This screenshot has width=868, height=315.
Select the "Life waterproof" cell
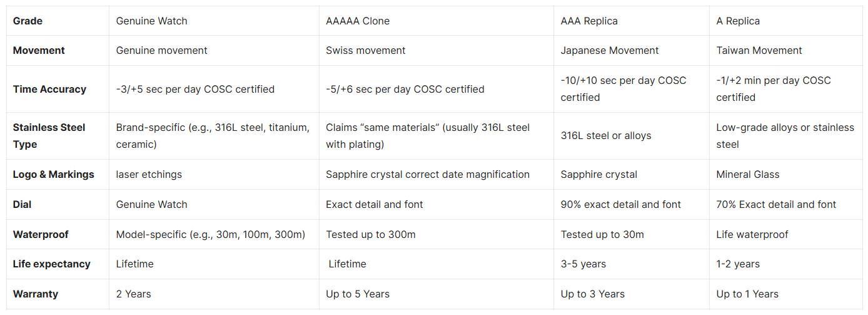click(x=752, y=234)
